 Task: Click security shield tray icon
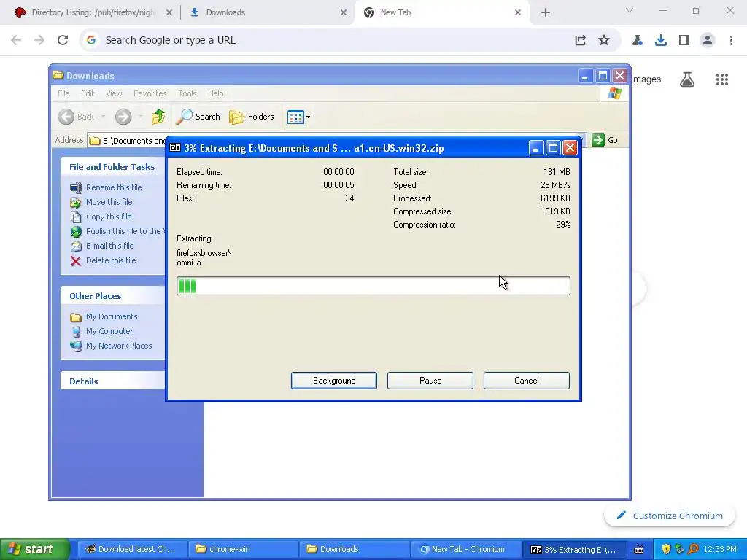click(666, 549)
